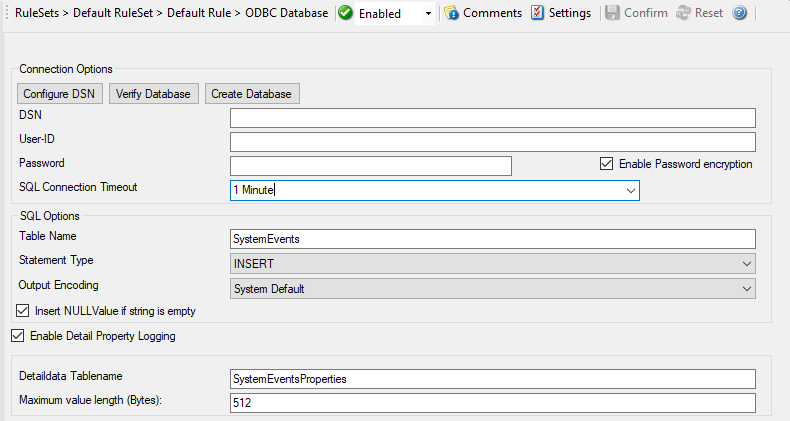Click the Configure DSN button
This screenshot has width=790, height=421.
click(60, 94)
